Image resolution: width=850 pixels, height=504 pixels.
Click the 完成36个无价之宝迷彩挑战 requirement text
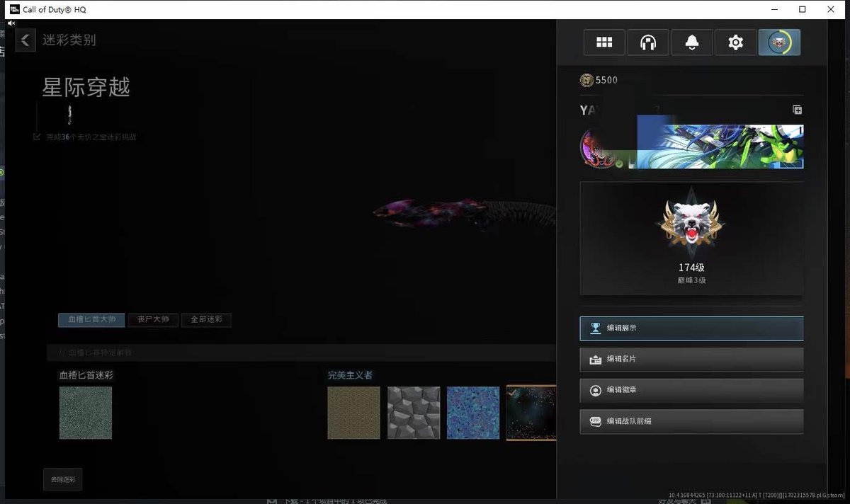click(x=91, y=137)
